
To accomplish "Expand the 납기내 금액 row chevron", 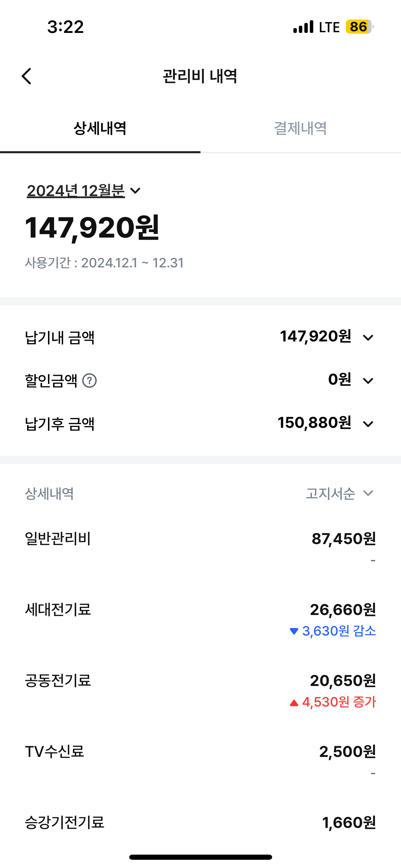I will point(368,338).
